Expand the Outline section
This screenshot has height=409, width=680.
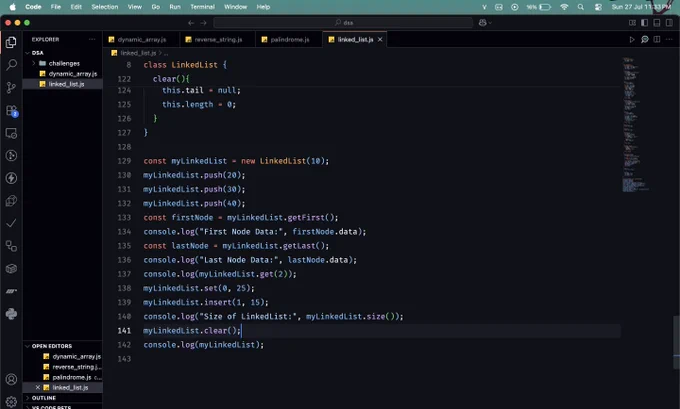28,398
